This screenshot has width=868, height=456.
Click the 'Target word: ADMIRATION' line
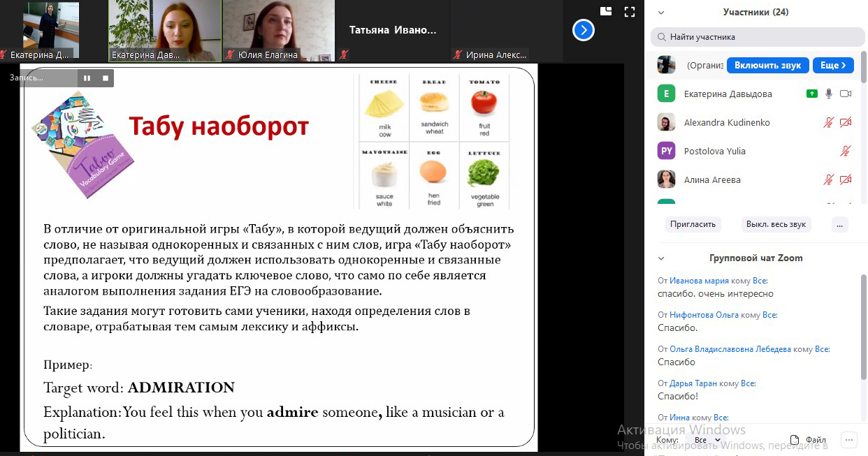click(139, 388)
